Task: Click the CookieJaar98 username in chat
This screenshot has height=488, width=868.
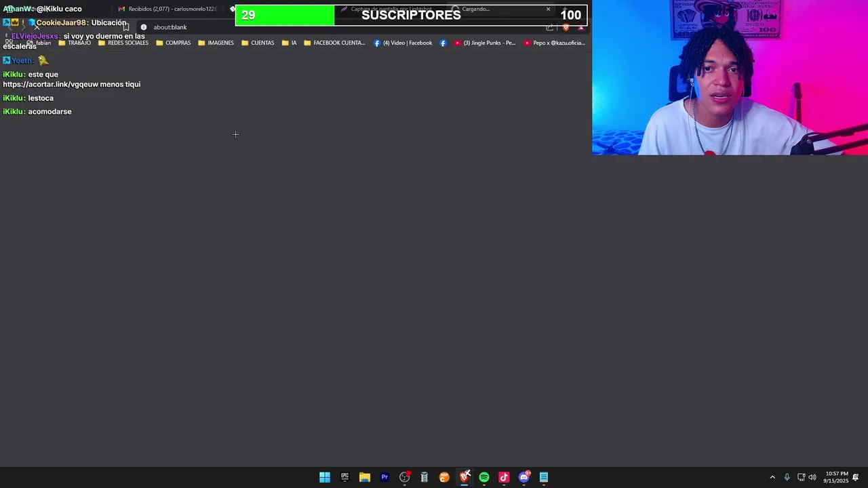Action: coord(62,23)
